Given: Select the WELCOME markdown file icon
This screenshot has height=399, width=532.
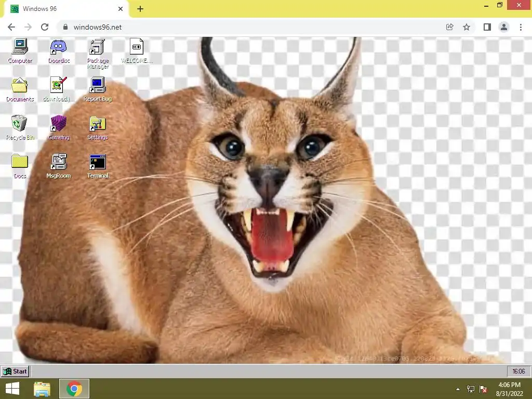Looking at the screenshot, I should [137, 51].
